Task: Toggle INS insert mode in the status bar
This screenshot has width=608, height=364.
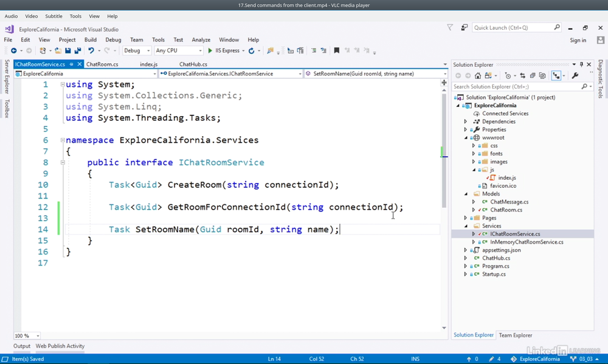Action: pyautogui.click(x=415, y=359)
